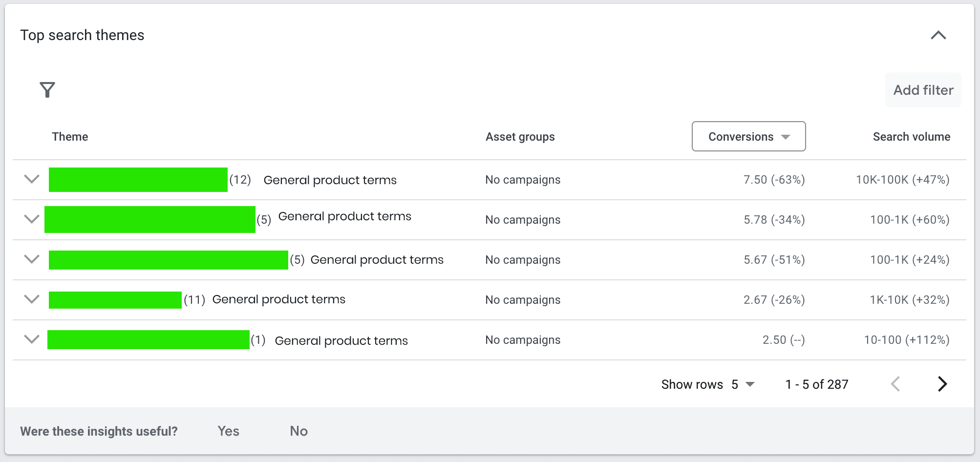Screen dimensions: 980x462
Task: Select the Conversions column header
Action: coord(741,137)
